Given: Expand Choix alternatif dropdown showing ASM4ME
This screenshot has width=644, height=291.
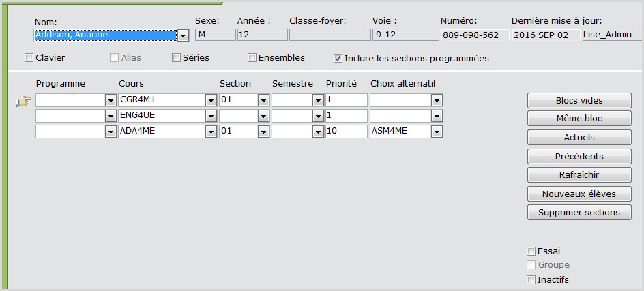Looking at the screenshot, I should coord(437,132).
